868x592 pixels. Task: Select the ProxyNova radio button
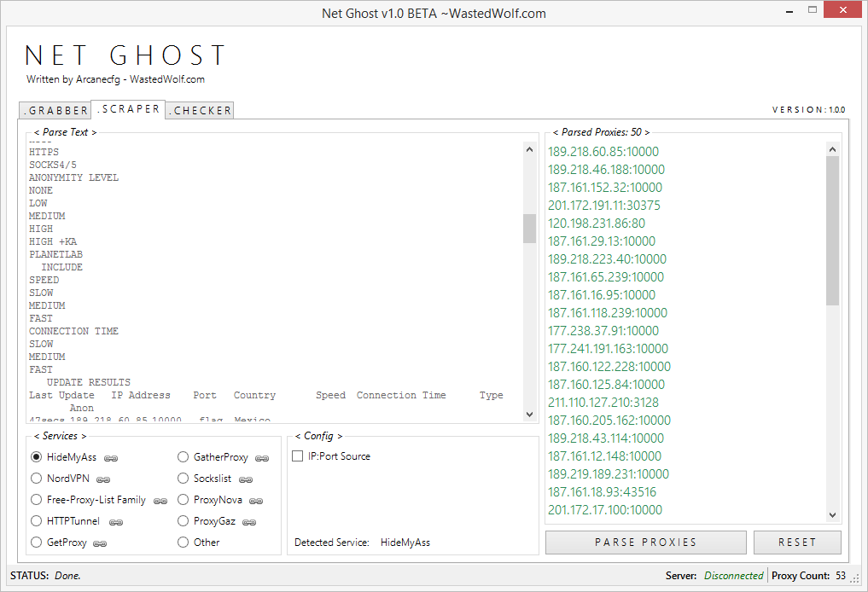click(184, 500)
